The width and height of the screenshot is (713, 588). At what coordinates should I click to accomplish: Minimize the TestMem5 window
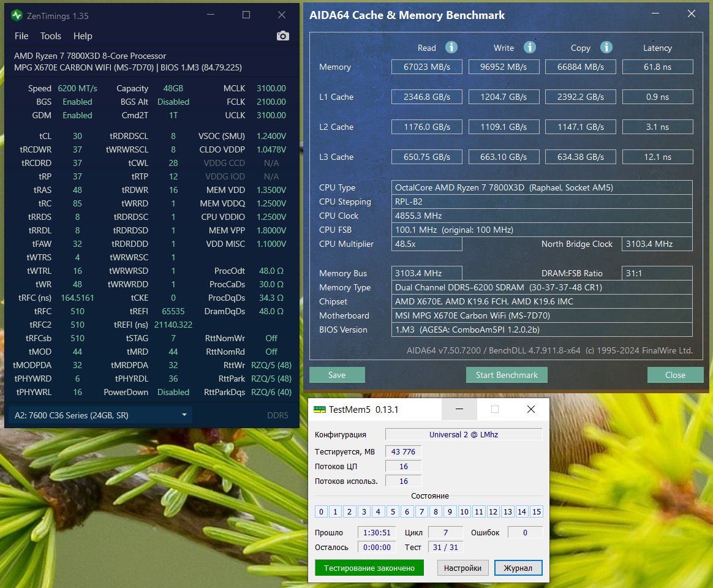pyautogui.click(x=459, y=409)
